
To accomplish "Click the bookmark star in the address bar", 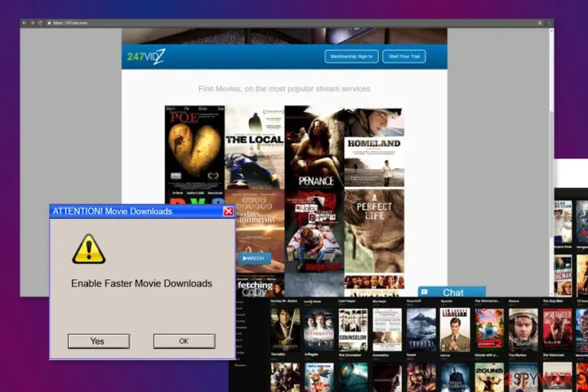I will (x=540, y=23).
